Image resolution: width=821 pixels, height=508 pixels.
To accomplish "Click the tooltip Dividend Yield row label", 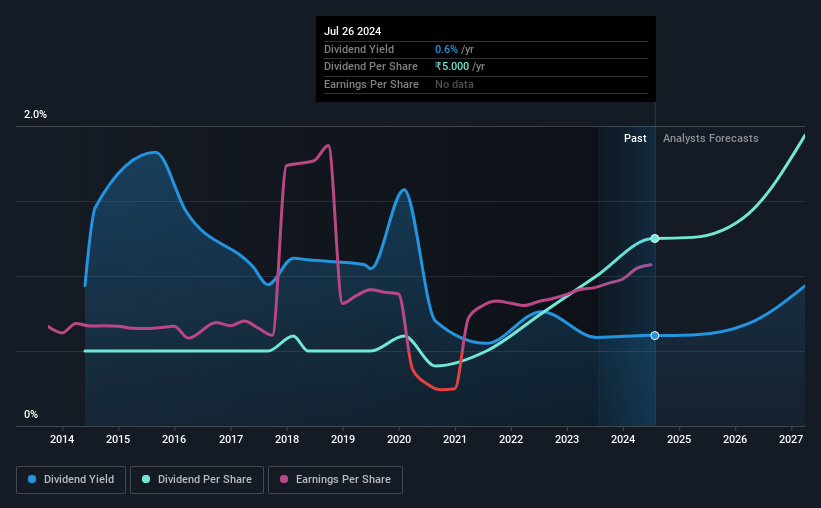I will [x=359, y=49].
